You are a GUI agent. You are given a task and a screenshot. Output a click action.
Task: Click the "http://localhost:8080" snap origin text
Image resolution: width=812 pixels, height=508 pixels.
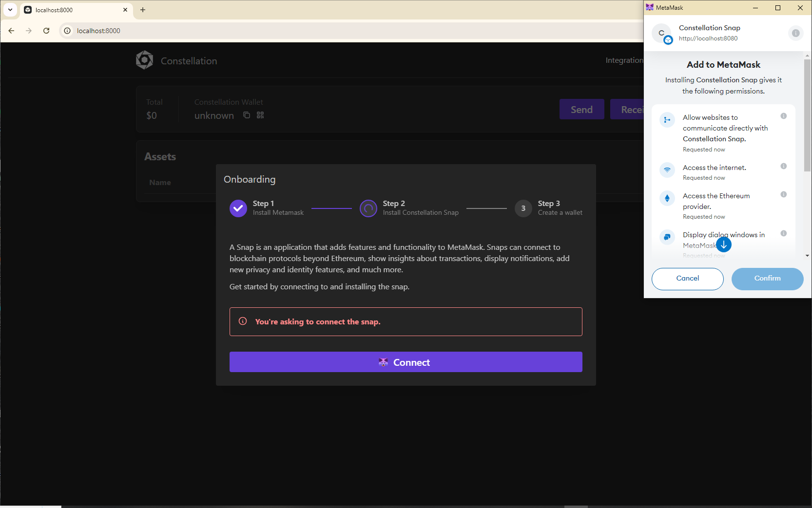tap(708, 38)
